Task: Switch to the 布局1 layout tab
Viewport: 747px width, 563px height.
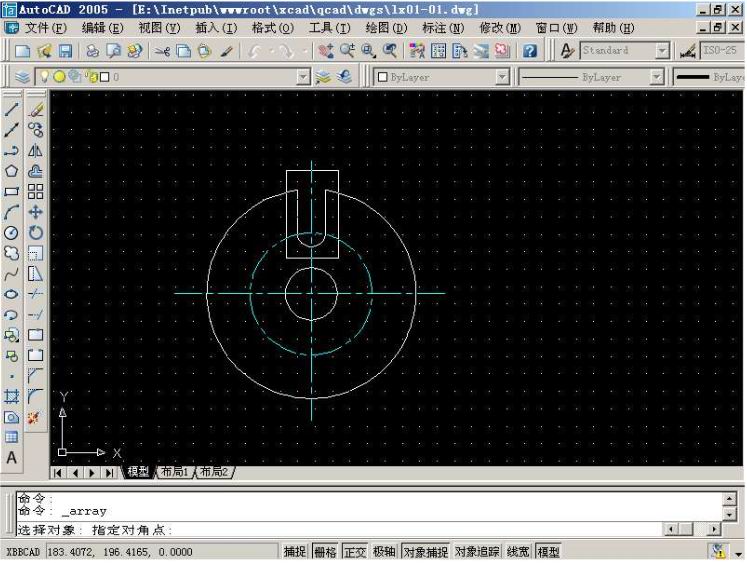Action: tap(174, 472)
